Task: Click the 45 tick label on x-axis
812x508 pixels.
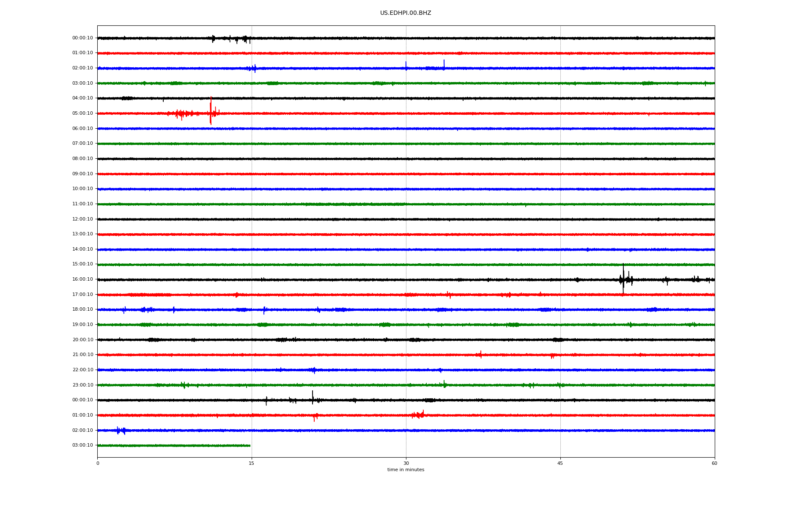Action: pos(560,463)
